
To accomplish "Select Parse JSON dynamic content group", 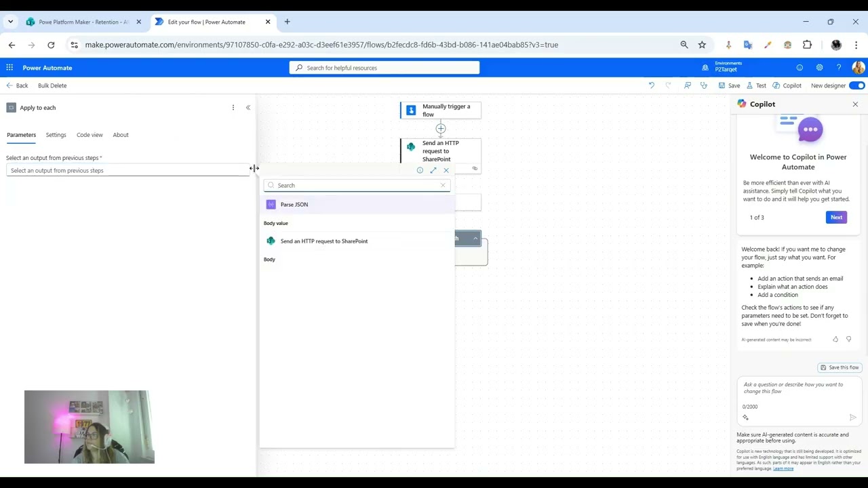I will tap(357, 205).
